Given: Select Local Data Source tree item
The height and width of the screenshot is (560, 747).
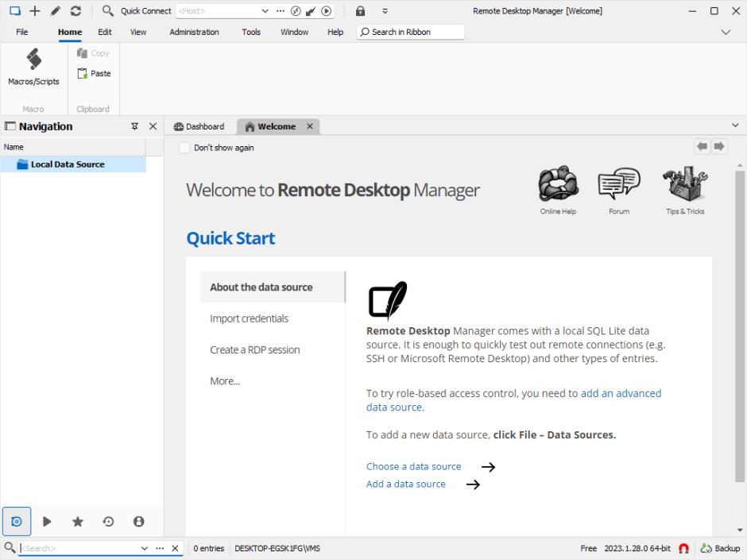Looking at the screenshot, I should (x=73, y=164).
